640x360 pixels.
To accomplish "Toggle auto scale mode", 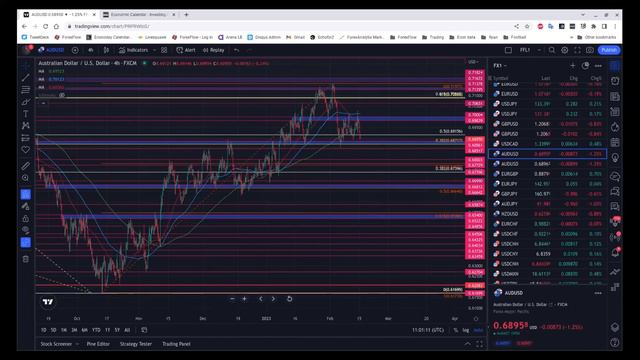I will pos(478,330).
